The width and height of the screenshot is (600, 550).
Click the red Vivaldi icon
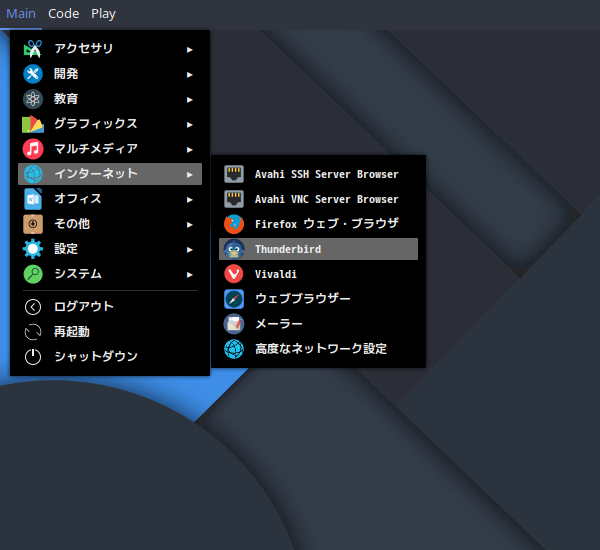point(234,274)
